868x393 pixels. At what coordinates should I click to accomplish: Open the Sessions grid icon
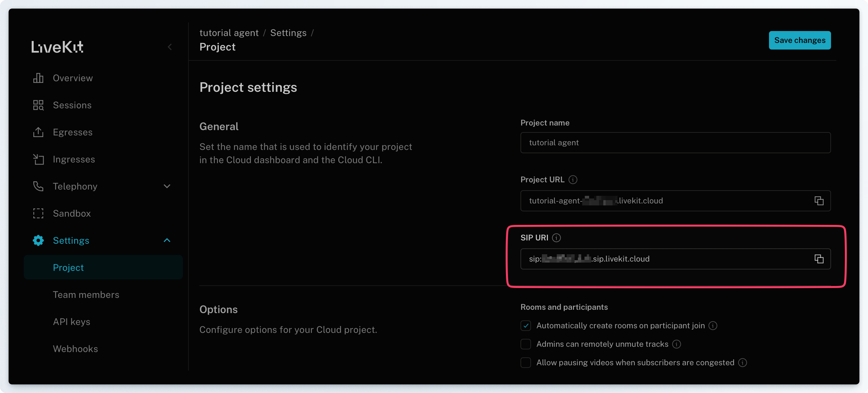click(38, 105)
